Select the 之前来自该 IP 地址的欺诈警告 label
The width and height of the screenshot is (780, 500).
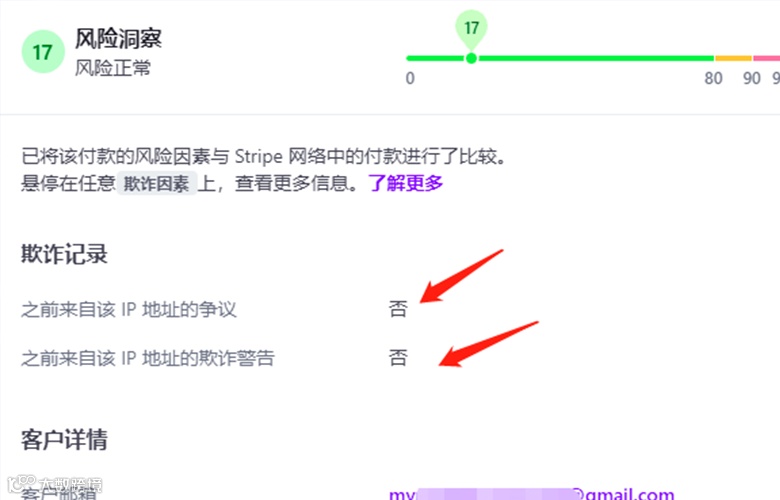point(147,358)
